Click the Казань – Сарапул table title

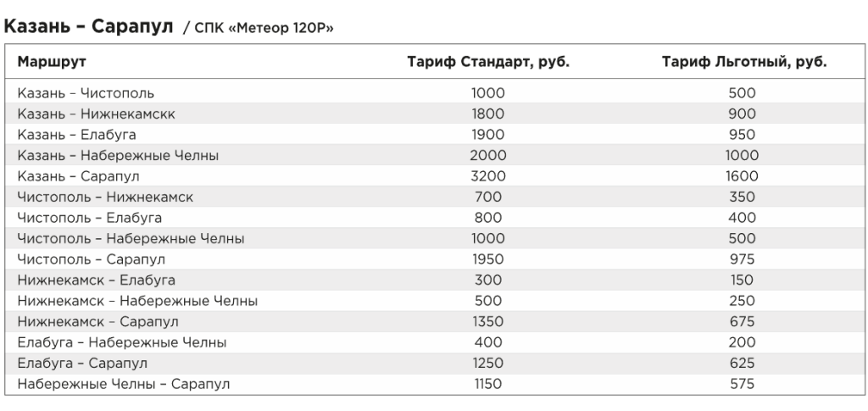[x=88, y=26]
